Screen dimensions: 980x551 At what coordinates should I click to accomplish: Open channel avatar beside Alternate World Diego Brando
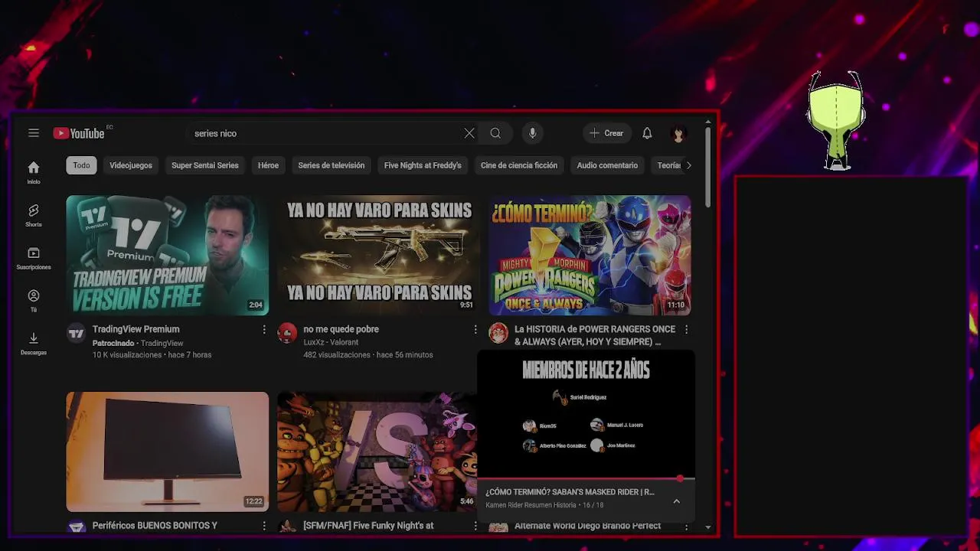coord(498,527)
